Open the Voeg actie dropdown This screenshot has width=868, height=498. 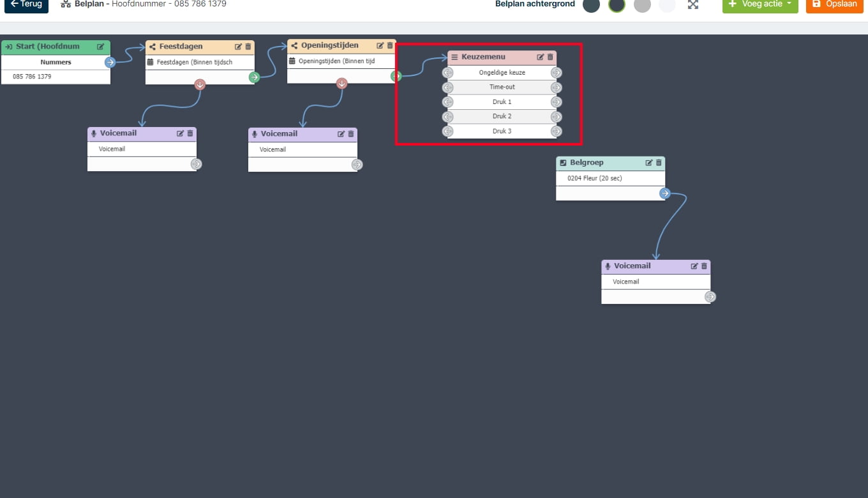[760, 4]
